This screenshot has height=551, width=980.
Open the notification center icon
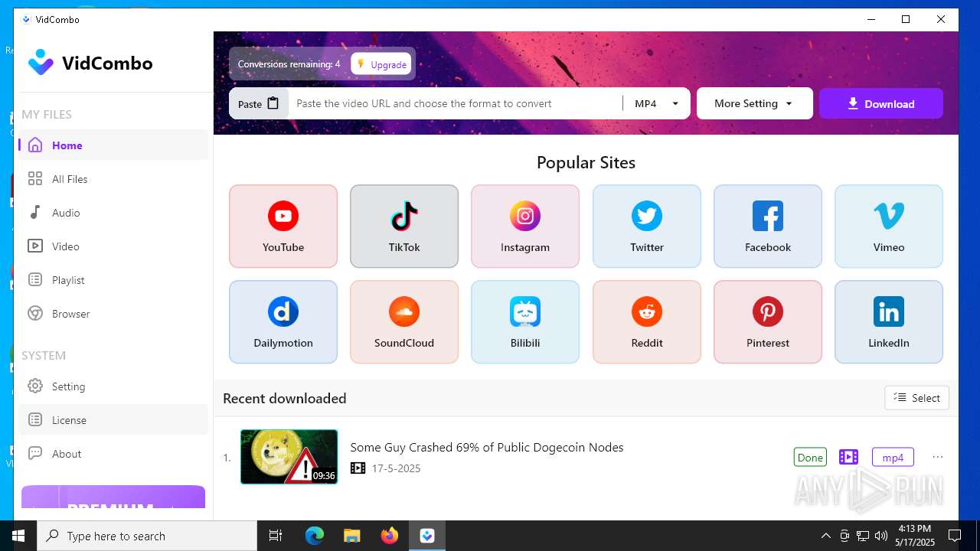(955, 536)
